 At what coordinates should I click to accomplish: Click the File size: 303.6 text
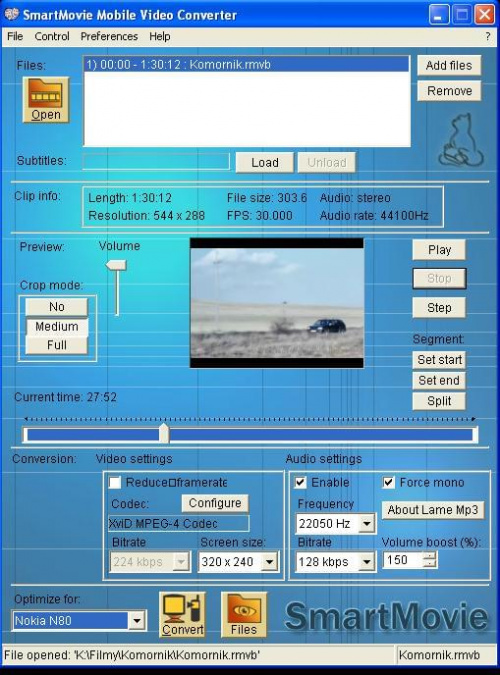(x=267, y=198)
